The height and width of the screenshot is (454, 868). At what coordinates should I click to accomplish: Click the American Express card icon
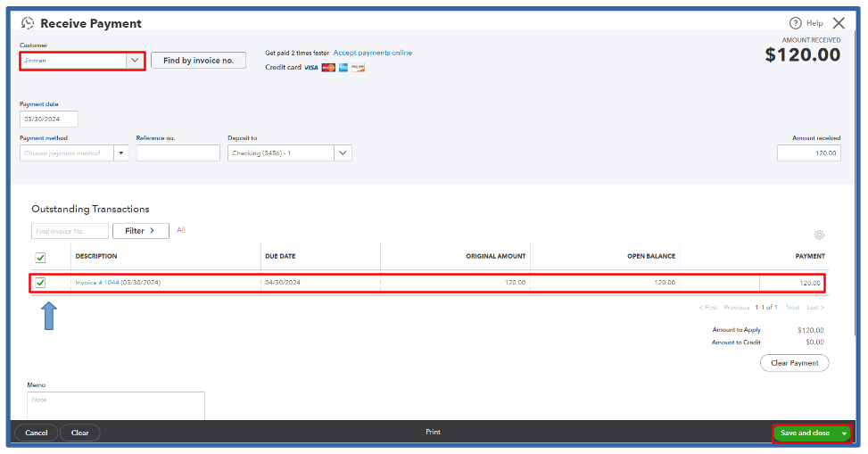[x=343, y=68]
